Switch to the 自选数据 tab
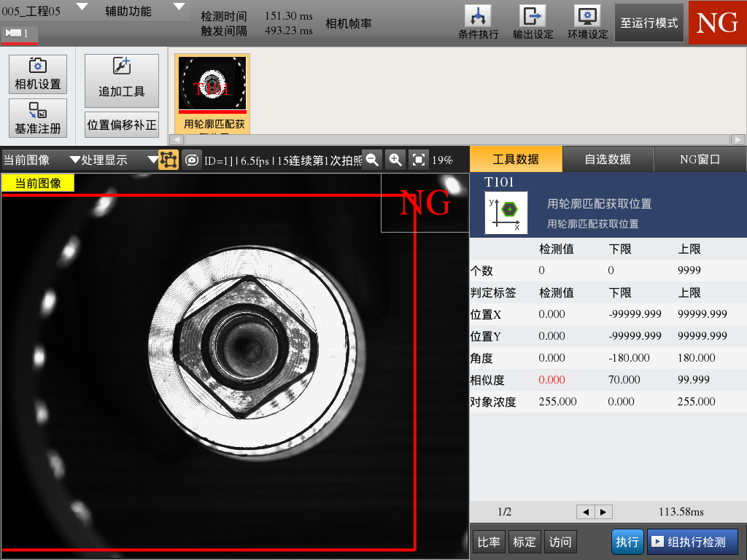This screenshot has height=560, width=747. coord(608,158)
